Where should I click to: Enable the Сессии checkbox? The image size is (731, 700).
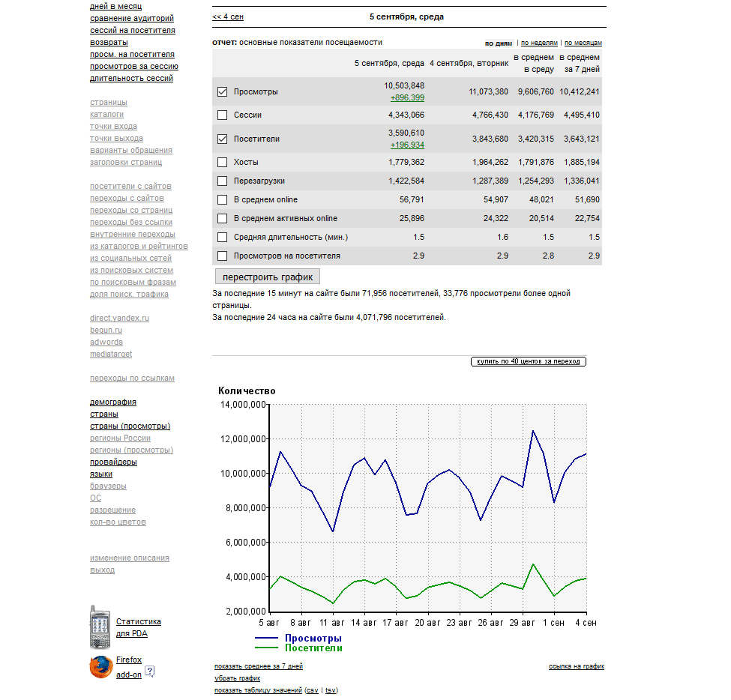pyautogui.click(x=222, y=115)
